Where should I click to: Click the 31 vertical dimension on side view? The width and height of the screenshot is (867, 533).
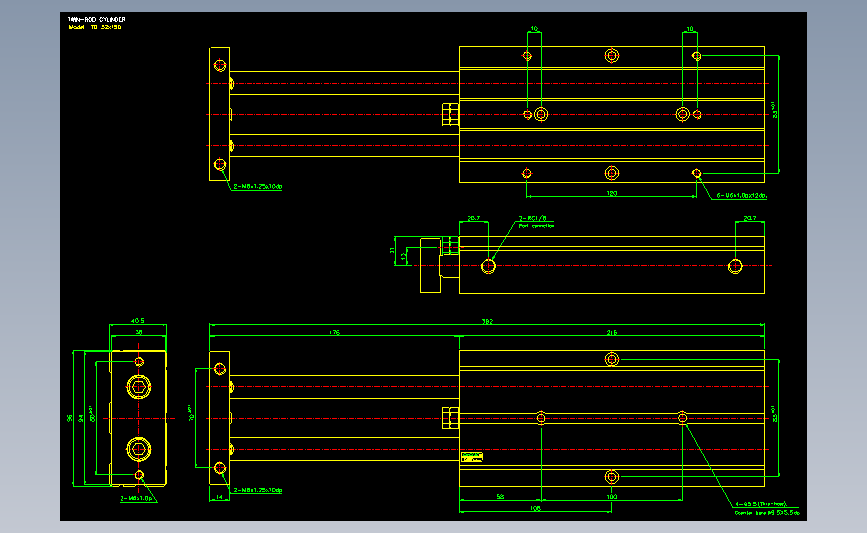tap(392, 250)
